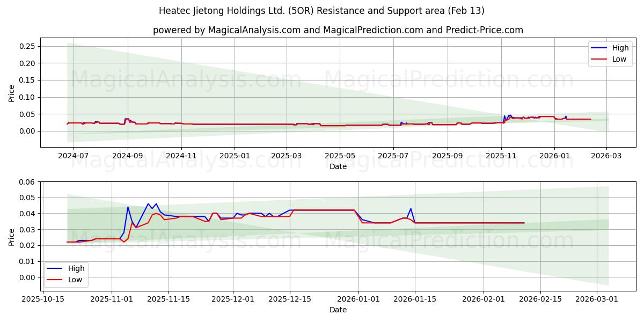Click the top chart 'Date' axis label
644x322 pixels.
(338, 166)
